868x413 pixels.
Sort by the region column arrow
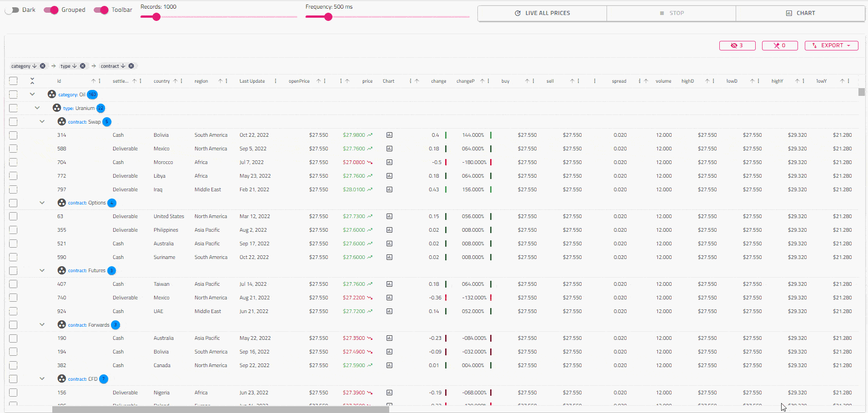pos(221,81)
